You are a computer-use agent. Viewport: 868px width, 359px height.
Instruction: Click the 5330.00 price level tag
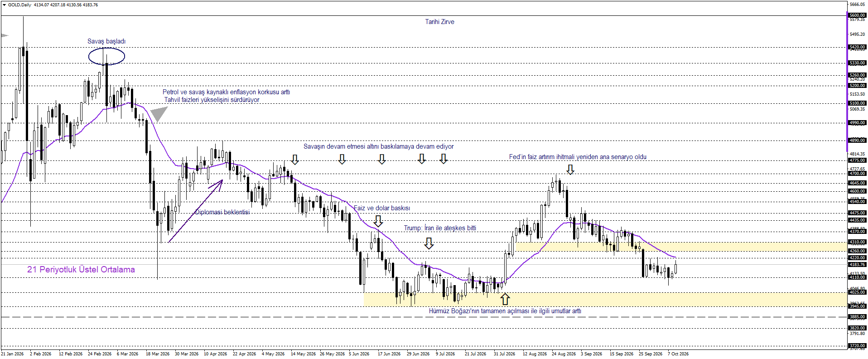click(857, 63)
